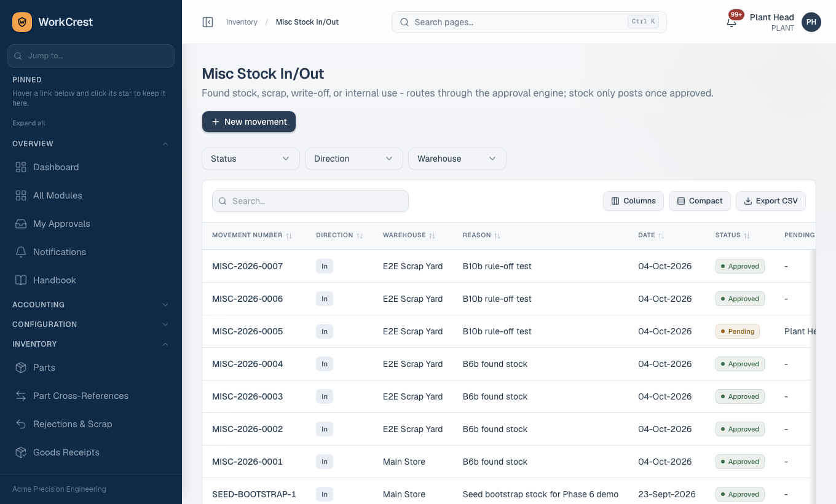Image resolution: width=836 pixels, height=504 pixels.
Task: Open the Direction filter dropdown
Action: pos(354,159)
